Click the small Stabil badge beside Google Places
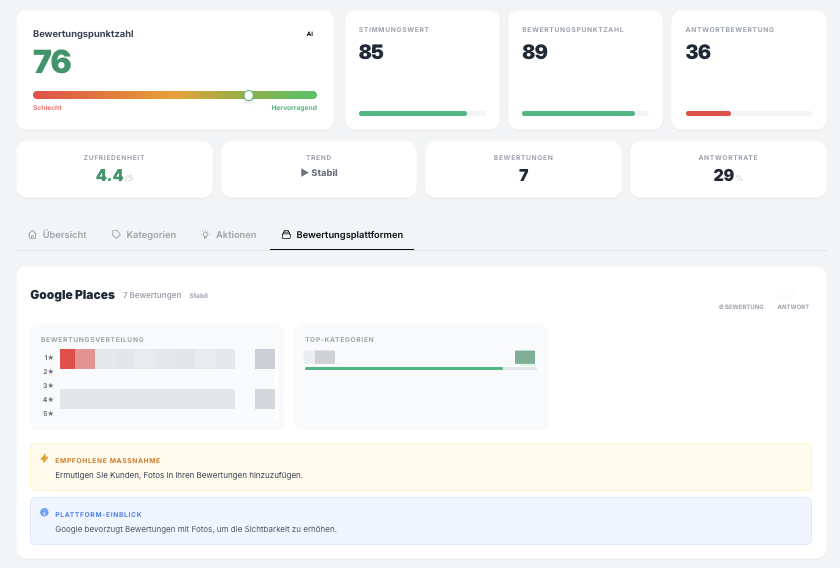 198,296
